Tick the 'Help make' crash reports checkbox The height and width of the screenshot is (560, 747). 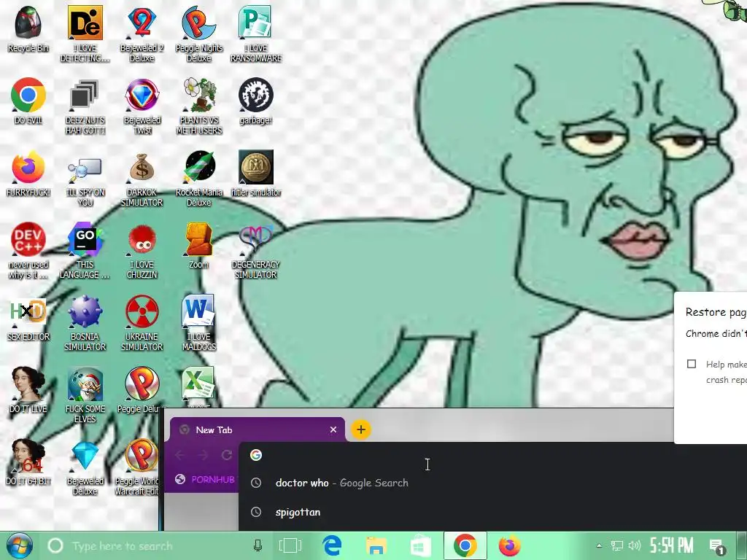[692, 364]
